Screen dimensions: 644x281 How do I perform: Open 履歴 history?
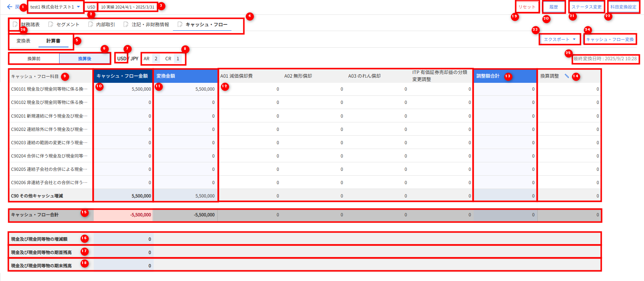[x=554, y=7]
